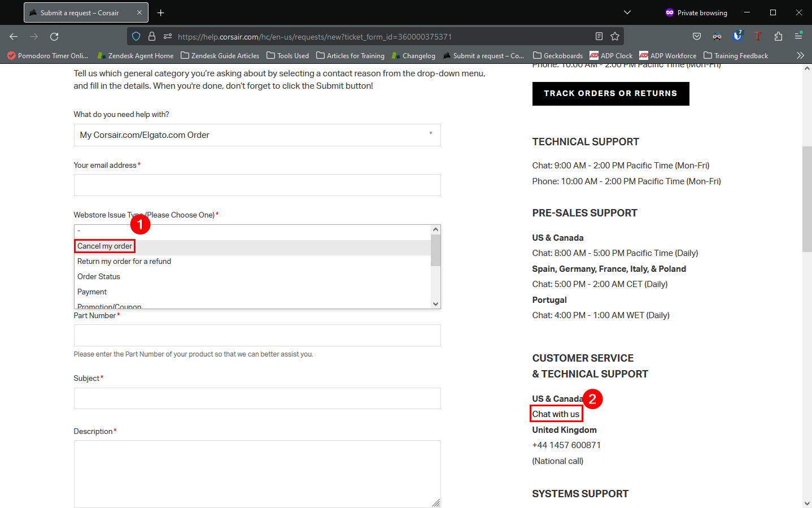Open the spy-glasses privacy extension icon

(717, 36)
